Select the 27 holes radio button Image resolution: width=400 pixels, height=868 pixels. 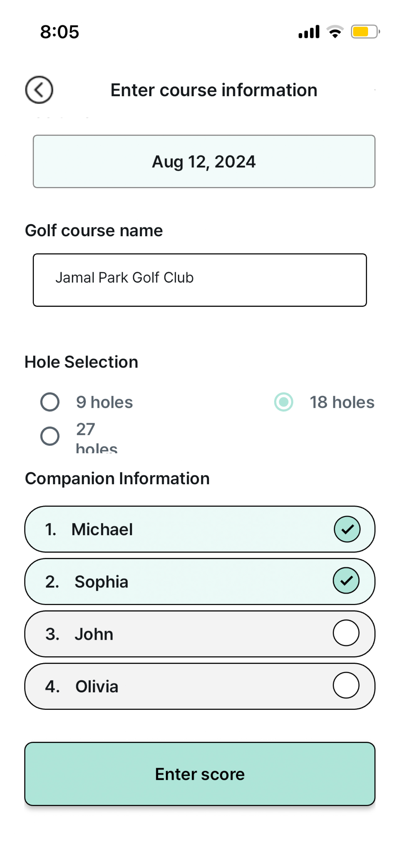pyautogui.click(x=50, y=436)
